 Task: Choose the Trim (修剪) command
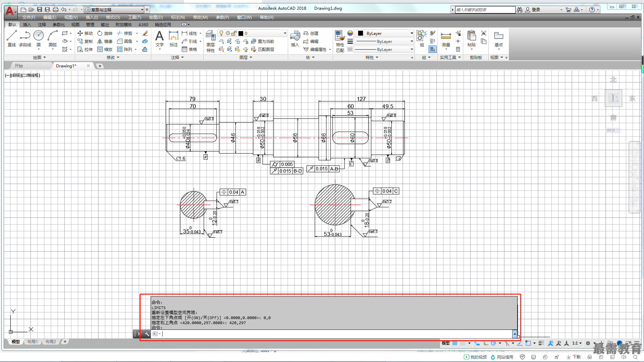pyautogui.click(x=124, y=33)
